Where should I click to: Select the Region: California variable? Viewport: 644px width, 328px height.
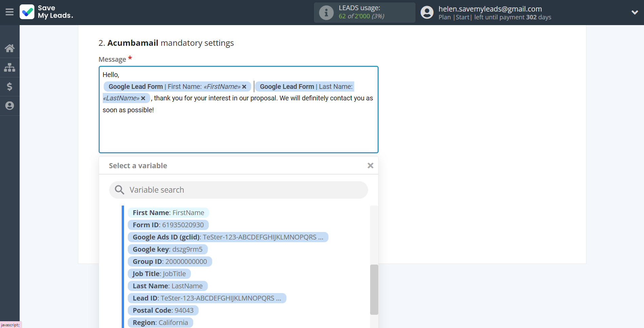coord(160,323)
